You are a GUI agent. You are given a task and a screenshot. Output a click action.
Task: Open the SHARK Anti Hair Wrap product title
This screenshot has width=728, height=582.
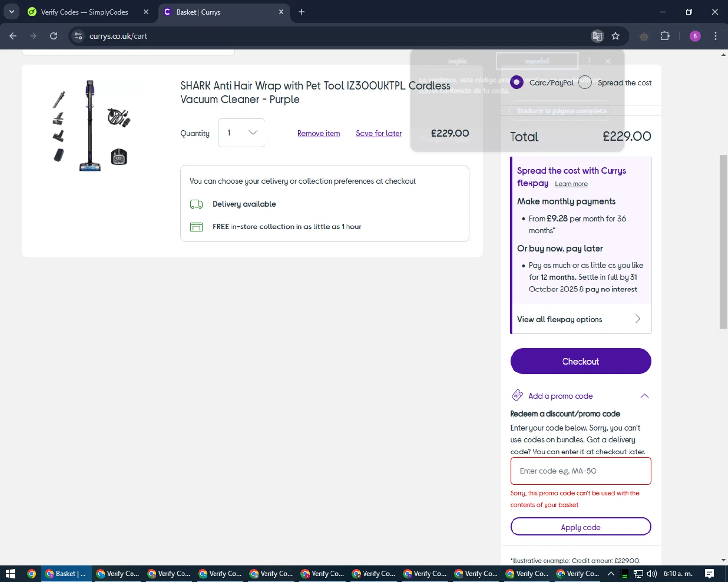[315, 93]
